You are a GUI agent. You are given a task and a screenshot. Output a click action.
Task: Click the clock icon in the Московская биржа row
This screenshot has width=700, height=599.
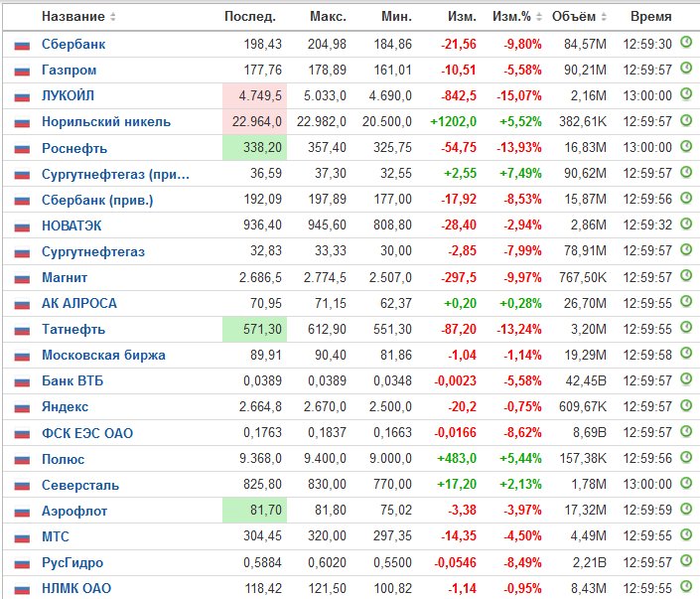pyautogui.click(x=686, y=354)
